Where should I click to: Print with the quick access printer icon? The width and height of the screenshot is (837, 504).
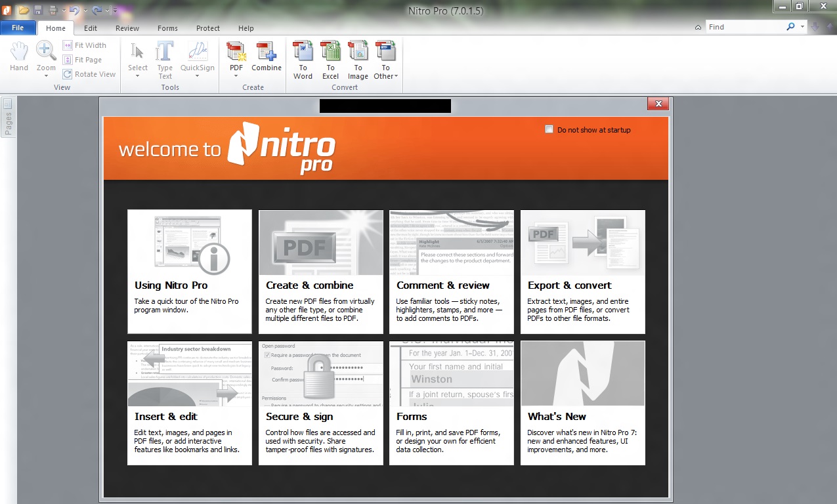(53, 10)
